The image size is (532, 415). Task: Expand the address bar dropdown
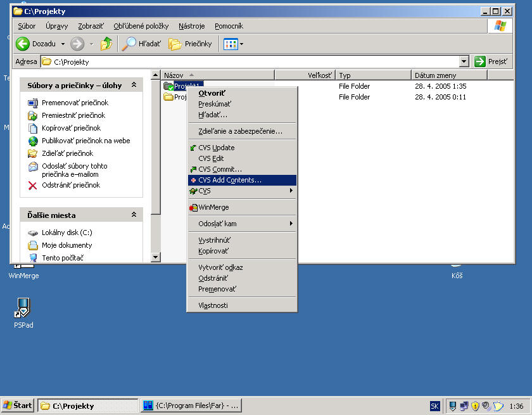click(464, 61)
